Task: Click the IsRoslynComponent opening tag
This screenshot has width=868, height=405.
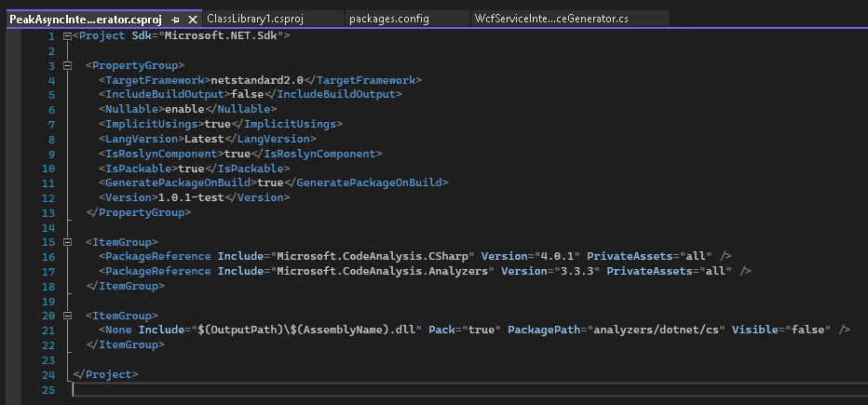Action: (x=161, y=154)
